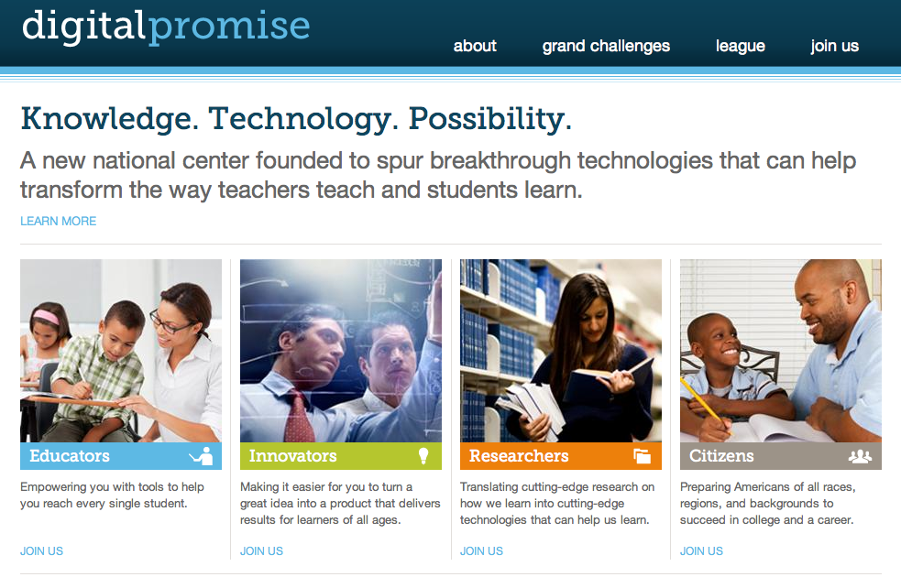The width and height of the screenshot is (901, 588).
Task: Open the Innovators photo of two men
Action: click(x=341, y=351)
